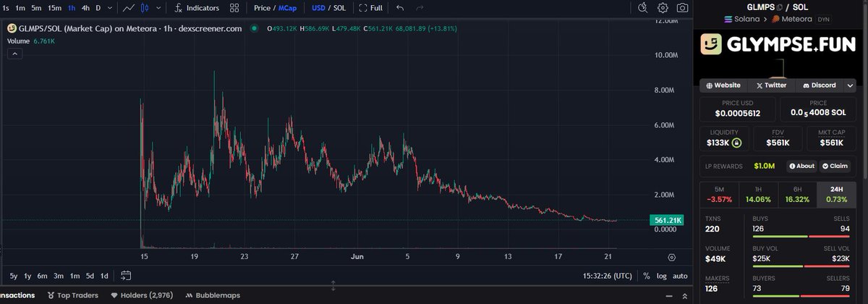
Task: Select the 24H price change tab
Action: [836, 194]
